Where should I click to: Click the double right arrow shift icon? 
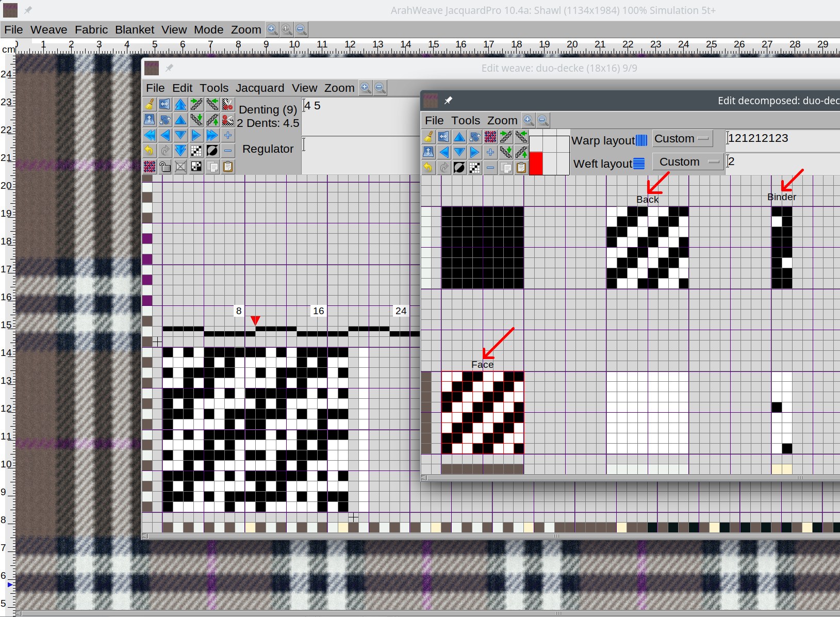[x=212, y=135]
